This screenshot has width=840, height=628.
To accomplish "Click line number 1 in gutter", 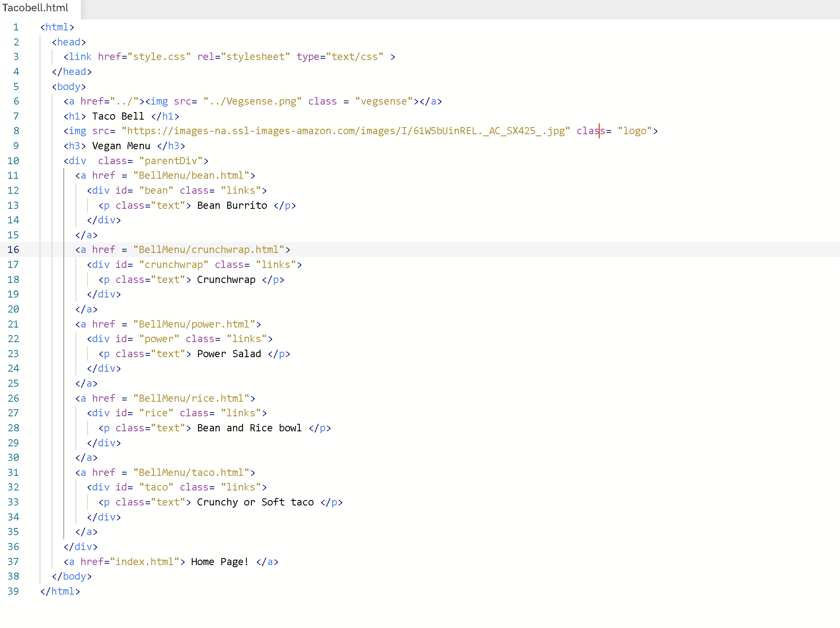I will 16,27.
